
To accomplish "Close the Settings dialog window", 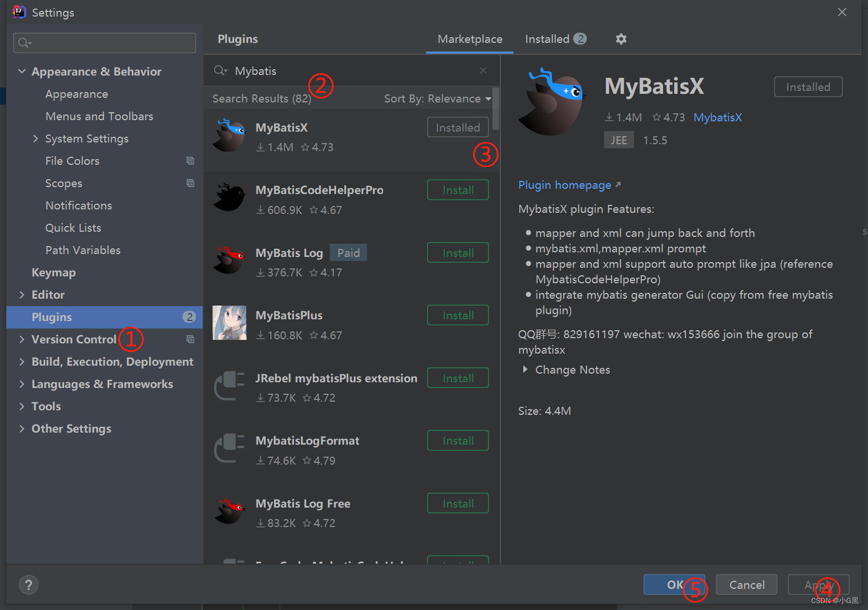I will click(842, 12).
